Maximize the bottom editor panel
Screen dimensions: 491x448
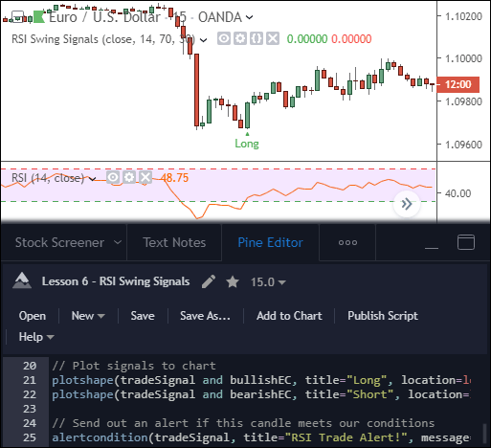pos(466,242)
